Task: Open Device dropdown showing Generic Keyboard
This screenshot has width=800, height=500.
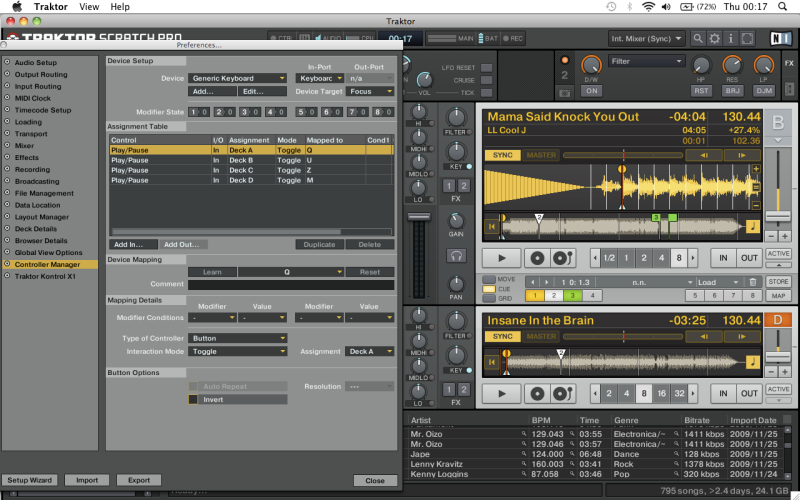Action: click(x=237, y=78)
